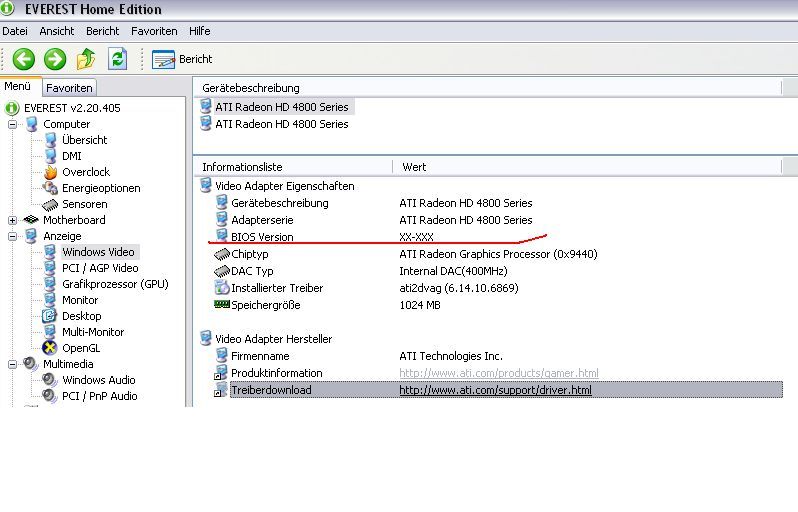Click the Chiptyp chip icon
Screen dimensions: 798x512
[x=222, y=254]
